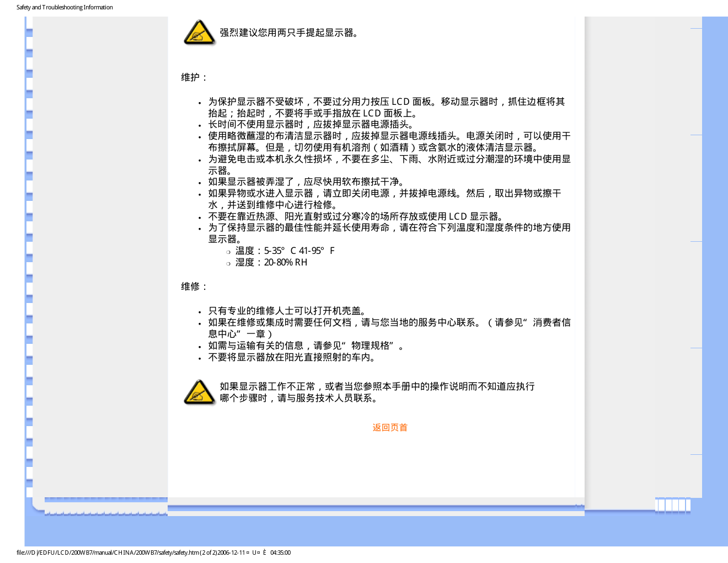Click the warning icon beside the service technician notice
Screen dimensions: 728x563
[199, 392]
